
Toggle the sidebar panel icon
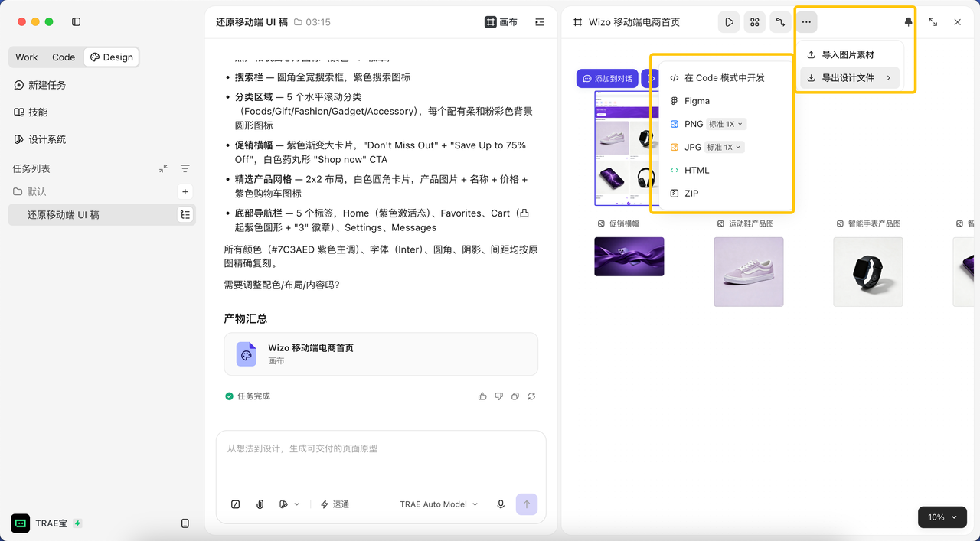(76, 22)
